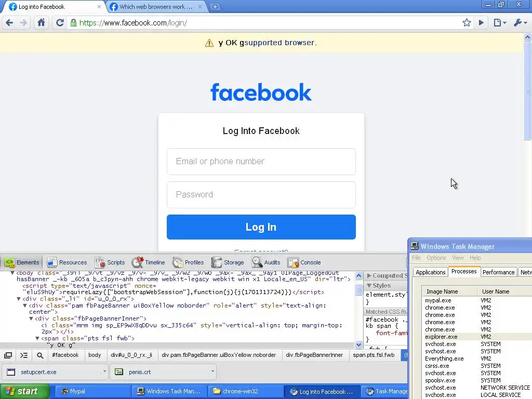Open the Windows Start button

pos(25,391)
